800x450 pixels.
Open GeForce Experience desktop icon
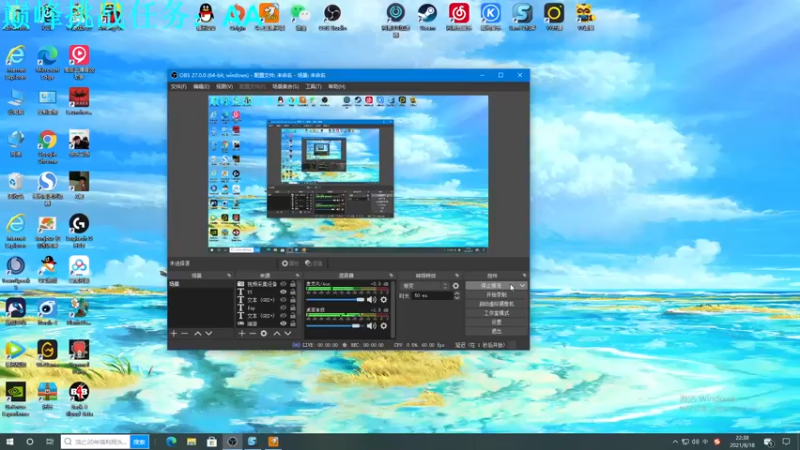coord(16,399)
